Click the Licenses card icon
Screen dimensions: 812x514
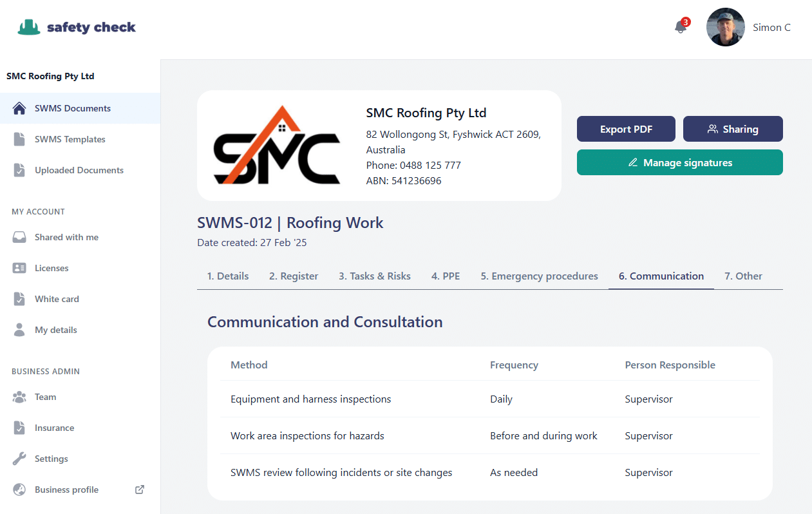[19, 268]
